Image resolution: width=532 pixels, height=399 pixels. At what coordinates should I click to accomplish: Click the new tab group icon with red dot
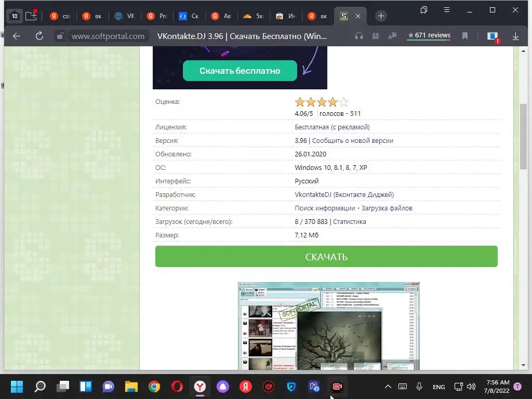(31, 16)
